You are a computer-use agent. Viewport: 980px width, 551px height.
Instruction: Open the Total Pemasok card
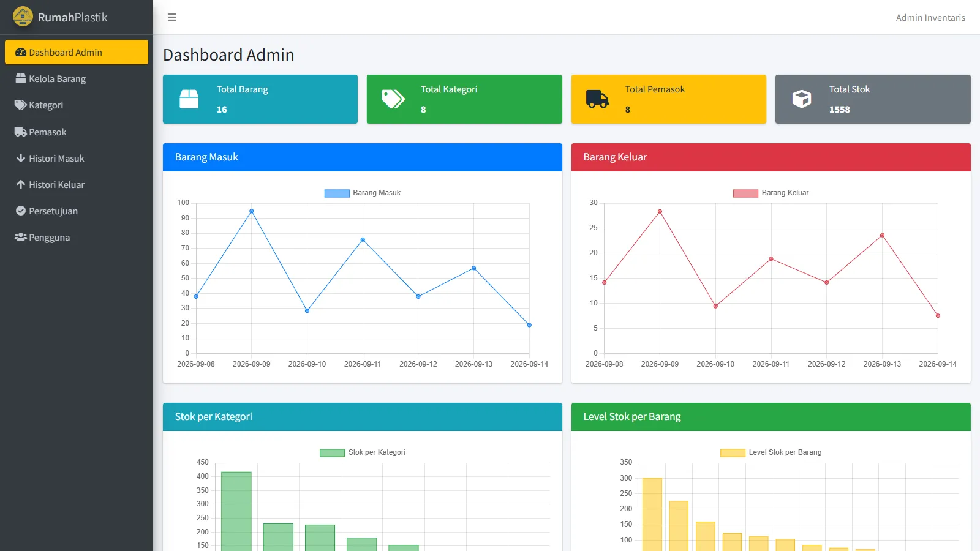(x=669, y=99)
